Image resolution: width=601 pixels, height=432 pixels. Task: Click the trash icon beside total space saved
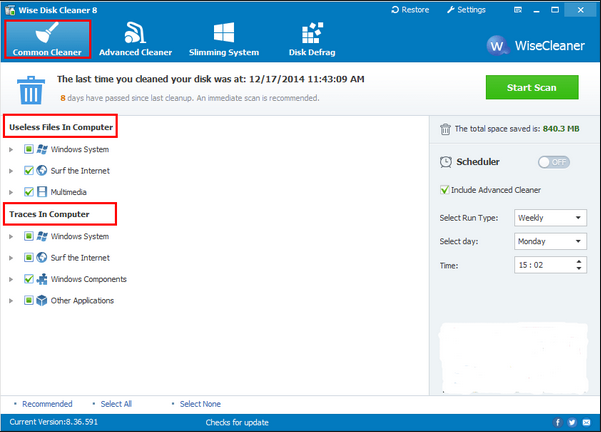(x=445, y=129)
